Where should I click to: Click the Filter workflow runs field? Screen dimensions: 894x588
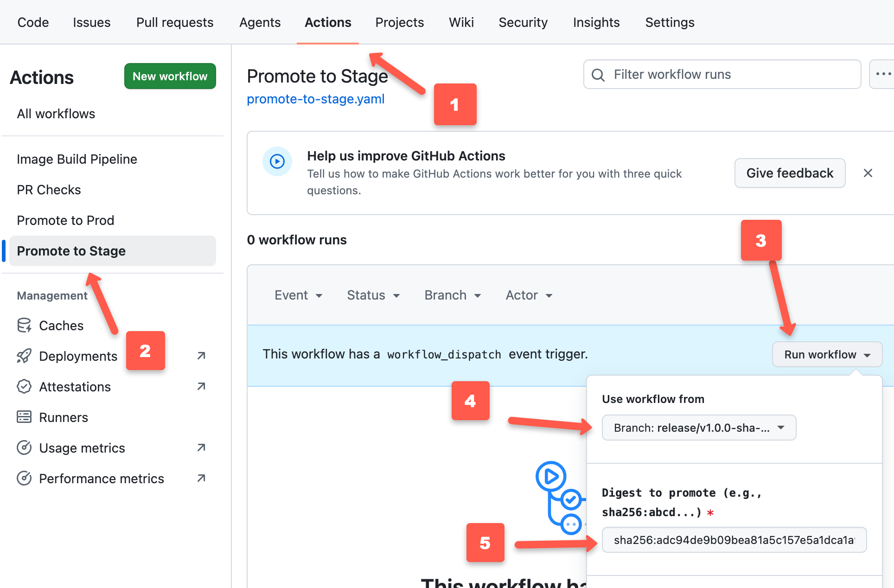click(x=722, y=74)
